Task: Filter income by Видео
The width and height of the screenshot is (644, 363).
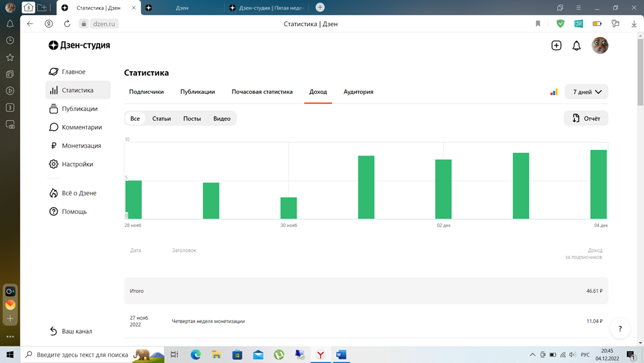Action: [222, 119]
